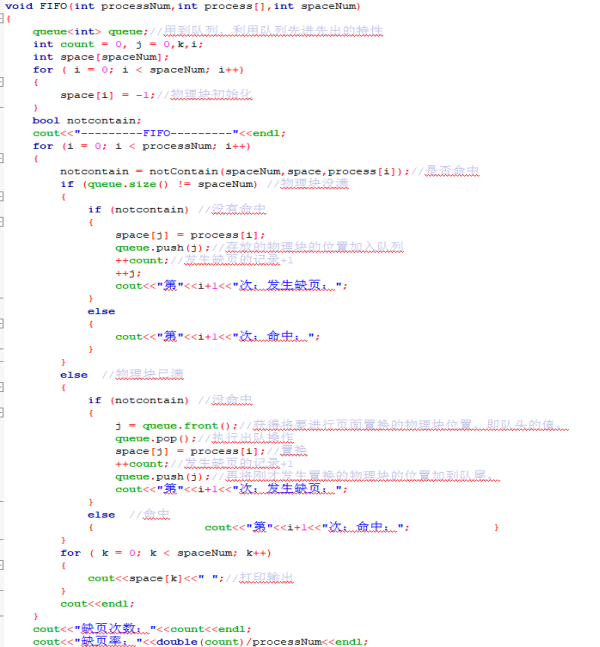This screenshot has height=647, width=600.
Task: Click the int space[spaceNum]; declaration
Action: pos(101,57)
